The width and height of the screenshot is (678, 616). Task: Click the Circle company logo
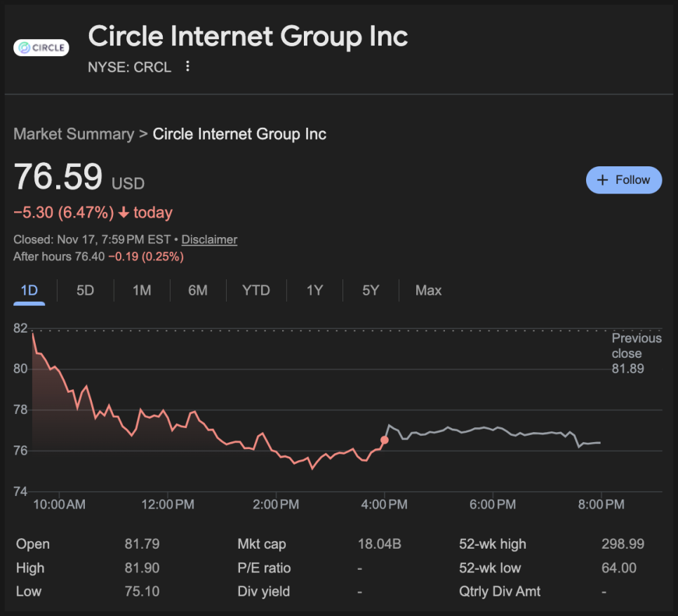pyautogui.click(x=41, y=48)
